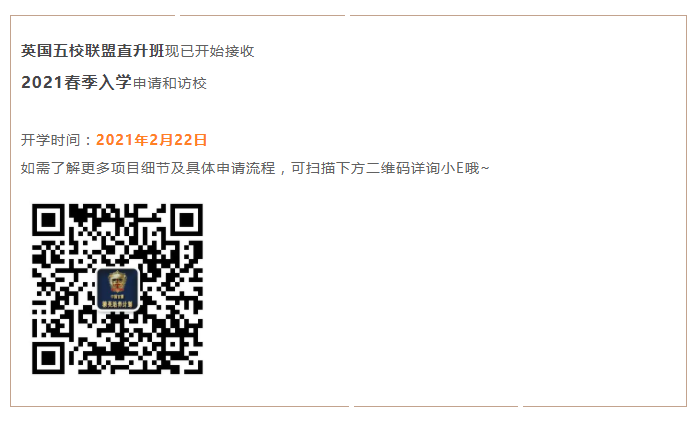Viewport: 697px width, 421px height.
Task: Click the QR code image
Action: (117, 289)
